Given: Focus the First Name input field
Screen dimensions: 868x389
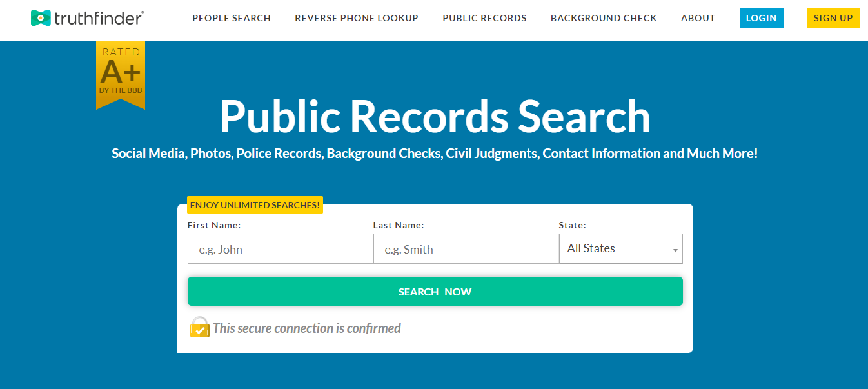Looking at the screenshot, I should [281, 249].
